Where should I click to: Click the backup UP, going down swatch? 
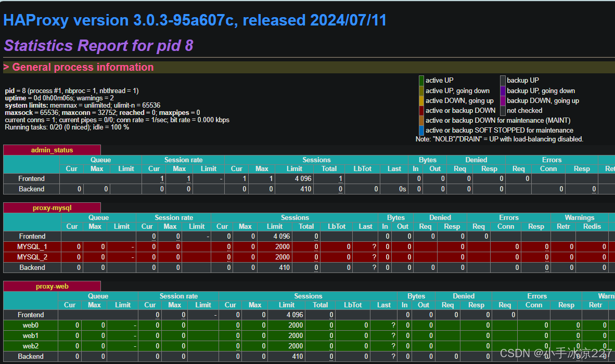tap(503, 91)
